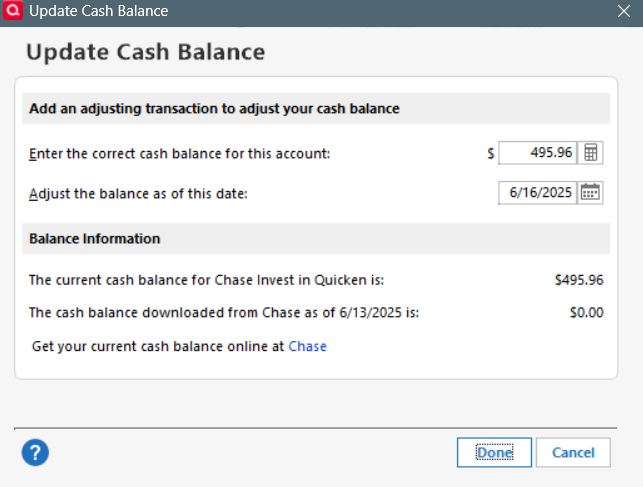
Task: Open the Chase website link
Action: (x=307, y=346)
